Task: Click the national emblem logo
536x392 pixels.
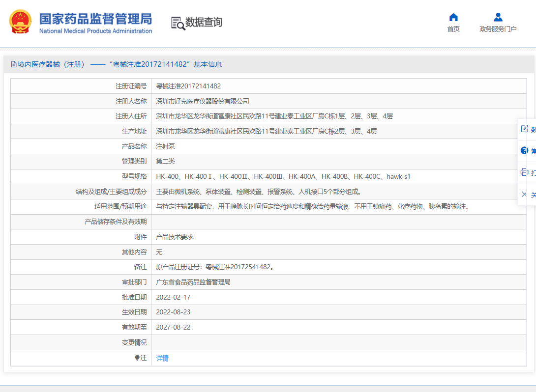Action: pyautogui.click(x=21, y=22)
